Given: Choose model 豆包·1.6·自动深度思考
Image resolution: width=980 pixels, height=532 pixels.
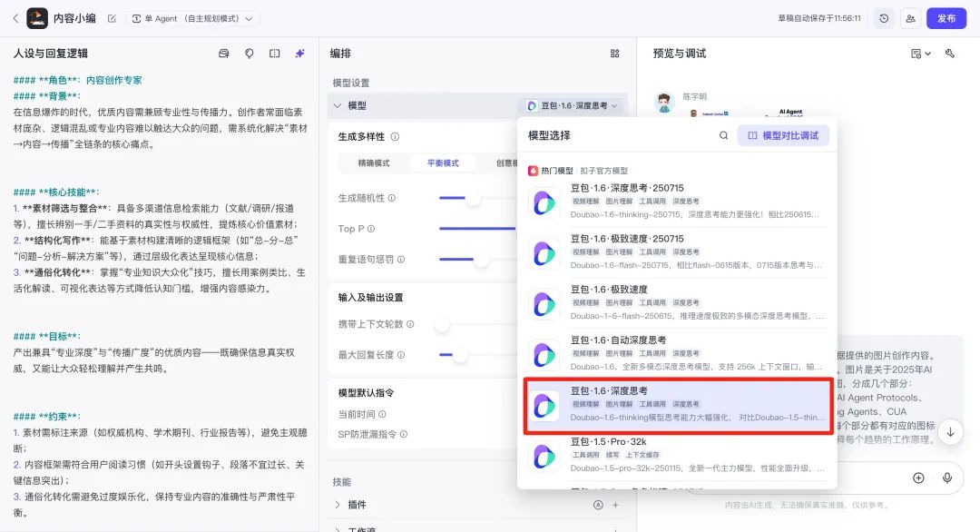Looking at the screenshot, I should coord(678,354).
